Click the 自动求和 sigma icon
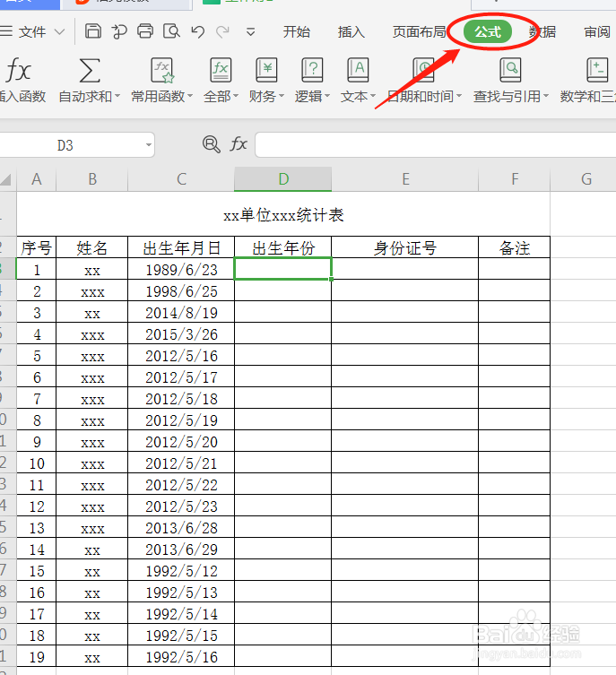This screenshot has width=616, height=675. tap(90, 70)
